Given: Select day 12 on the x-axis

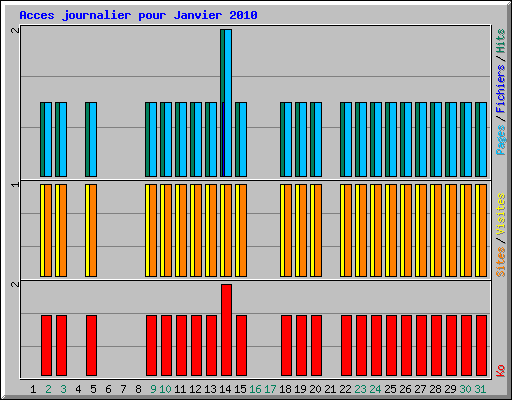Looking at the screenshot, I should [x=195, y=389].
